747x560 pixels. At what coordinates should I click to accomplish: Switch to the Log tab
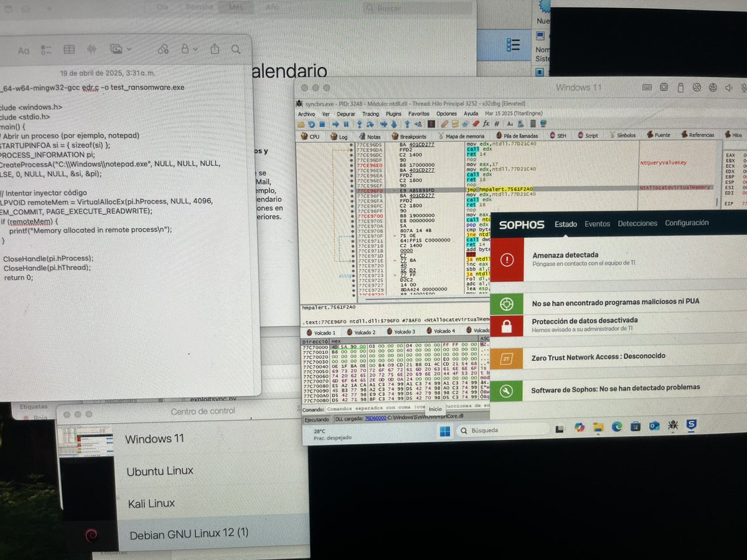339,136
